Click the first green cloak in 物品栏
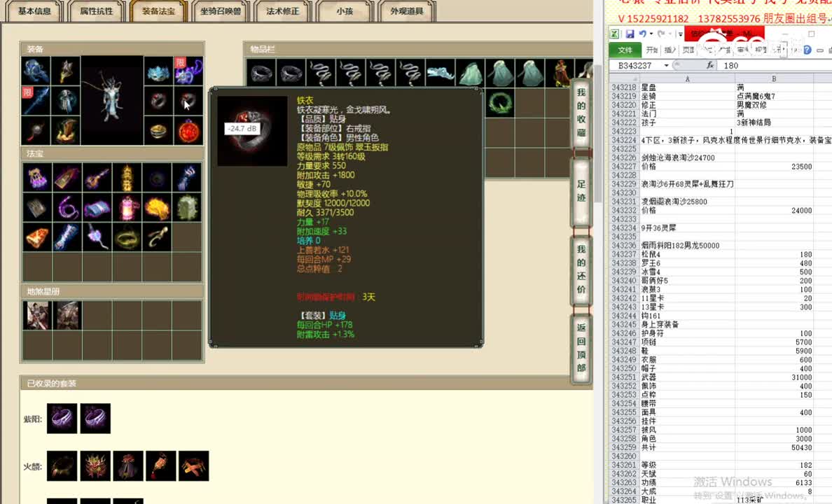Image resolution: width=832 pixels, height=504 pixels. point(470,73)
